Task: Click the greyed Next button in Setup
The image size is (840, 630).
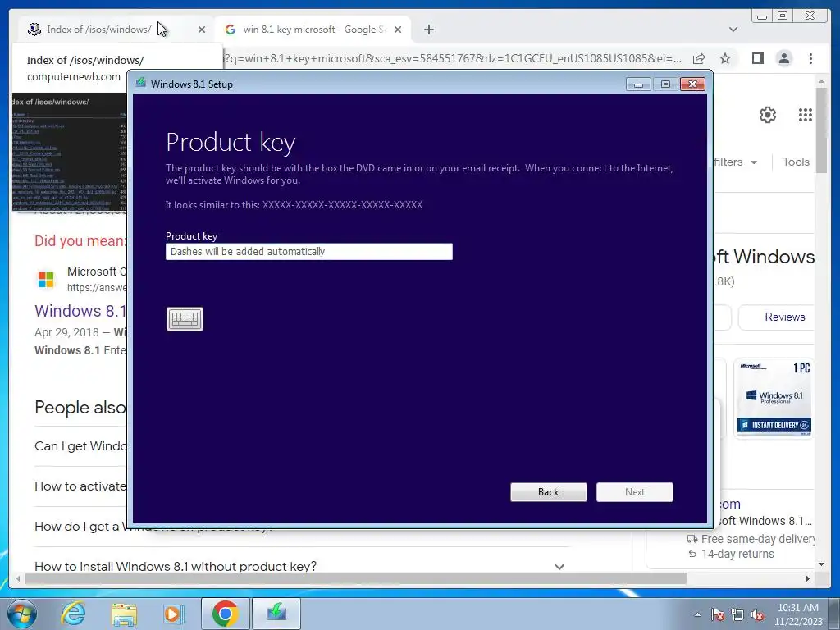Action: pyautogui.click(x=635, y=492)
